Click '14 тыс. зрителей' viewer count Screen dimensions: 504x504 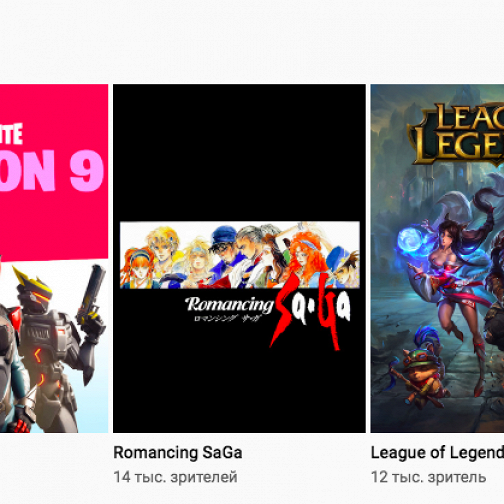tap(175, 477)
